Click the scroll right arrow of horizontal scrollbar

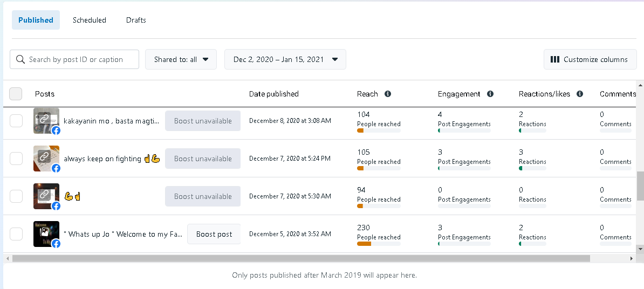632,259
